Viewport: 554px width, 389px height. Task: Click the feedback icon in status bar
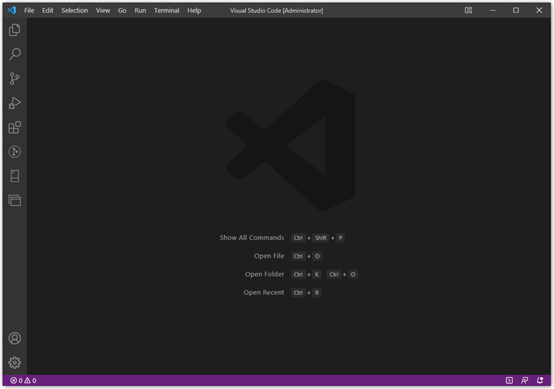click(524, 381)
